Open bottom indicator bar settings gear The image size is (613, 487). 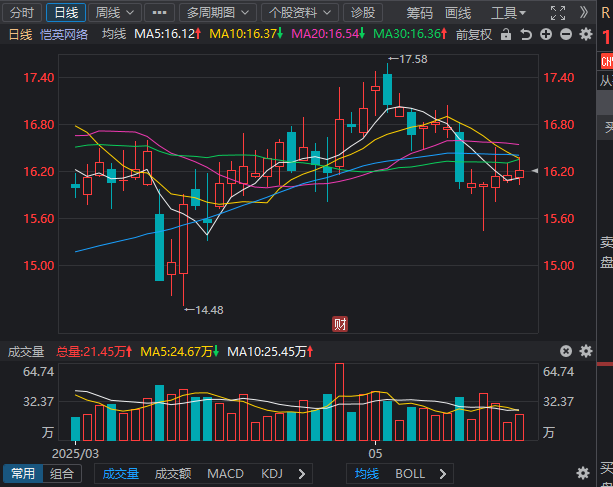[x=583, y=473]
